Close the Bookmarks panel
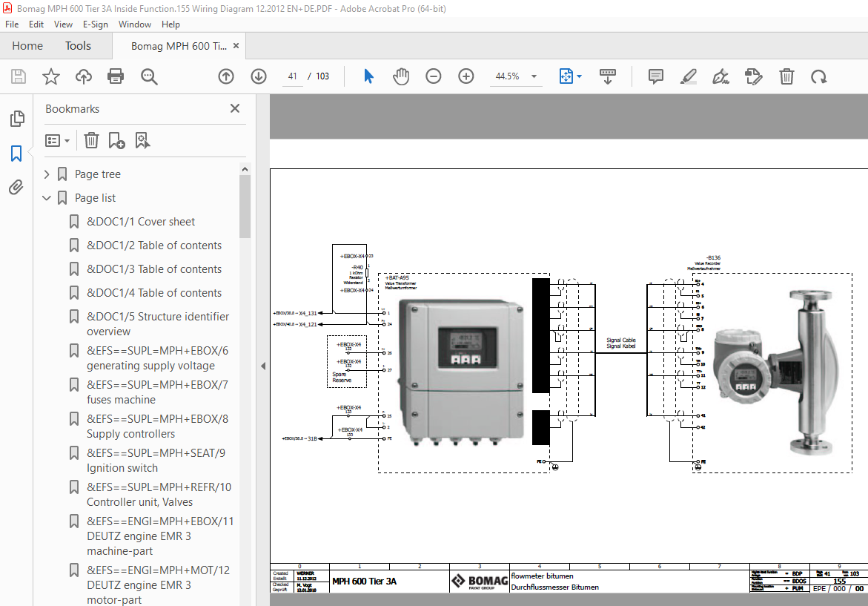868x606 pixels. pyautogui.click(x=235, y=108)
